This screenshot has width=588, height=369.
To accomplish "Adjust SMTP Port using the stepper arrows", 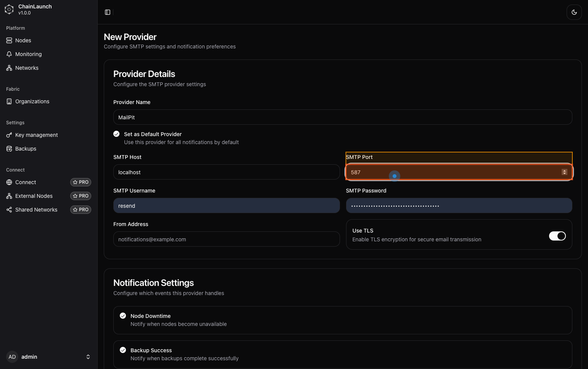I will pos(564,172).
